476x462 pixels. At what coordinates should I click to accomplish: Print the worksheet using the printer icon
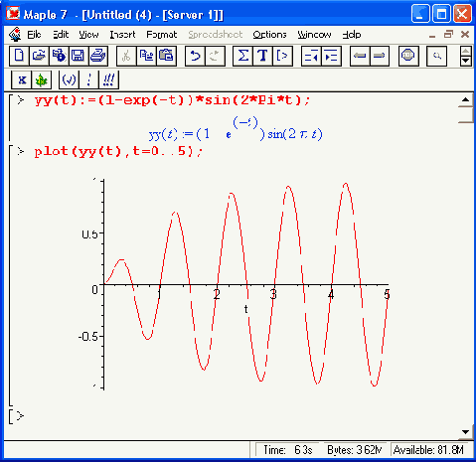pyautogui.click(x=98, y=56)
